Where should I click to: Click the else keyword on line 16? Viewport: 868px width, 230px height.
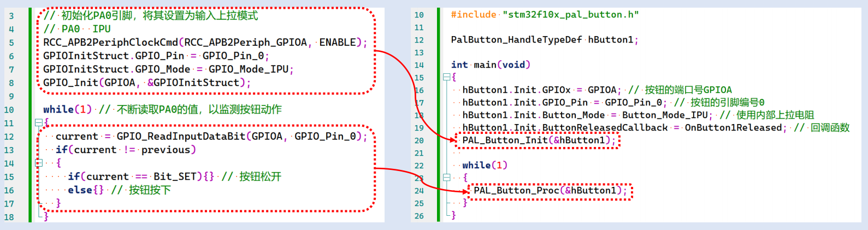80,190
